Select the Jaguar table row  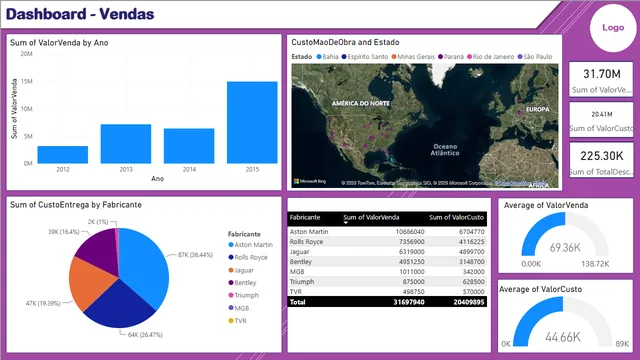tap(387, 252)
